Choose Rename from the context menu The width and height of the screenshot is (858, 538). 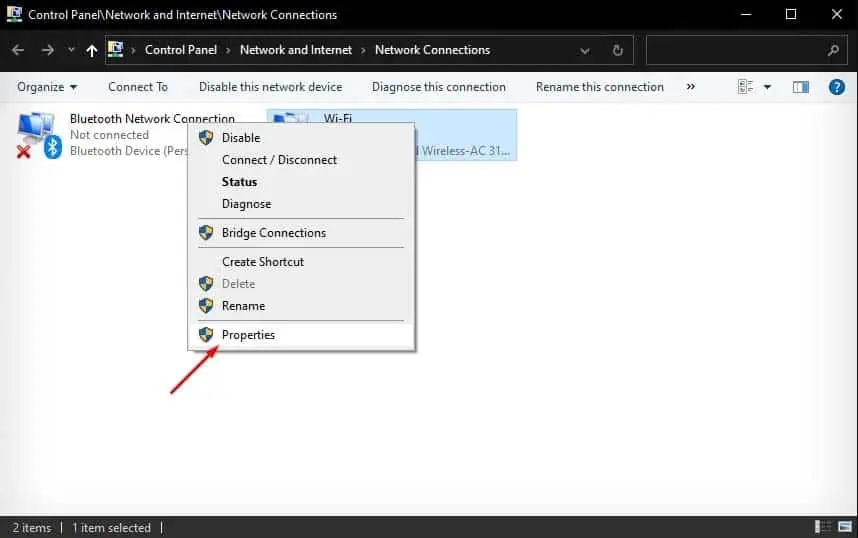coord(301,305)
